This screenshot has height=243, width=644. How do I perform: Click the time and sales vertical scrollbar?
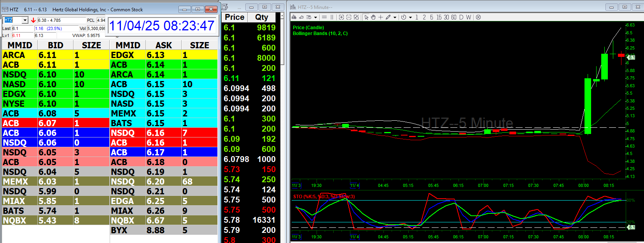[x=283, y=39]
